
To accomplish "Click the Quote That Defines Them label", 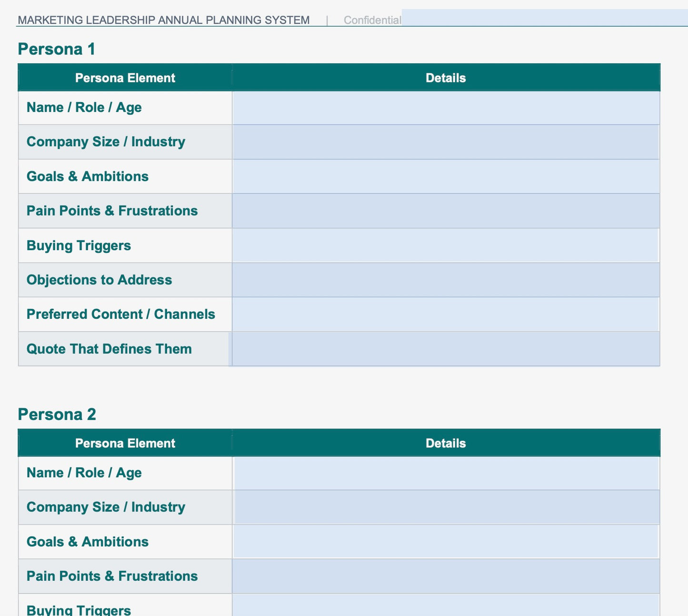I will tap(109, 349).
